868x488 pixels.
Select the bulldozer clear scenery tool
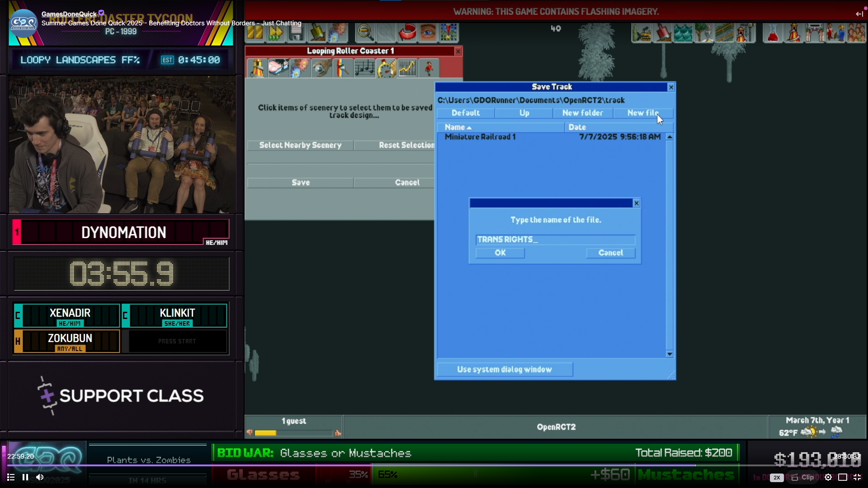coord(642,33)
